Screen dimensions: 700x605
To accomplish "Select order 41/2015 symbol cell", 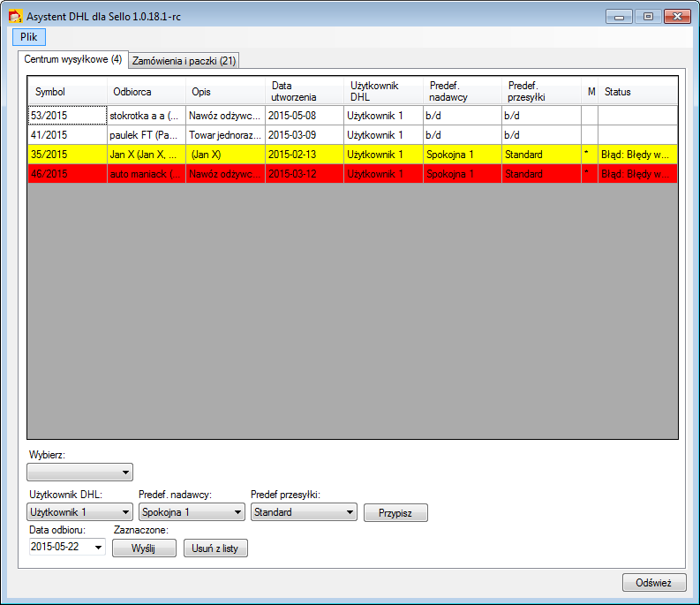I will [67, 135].
